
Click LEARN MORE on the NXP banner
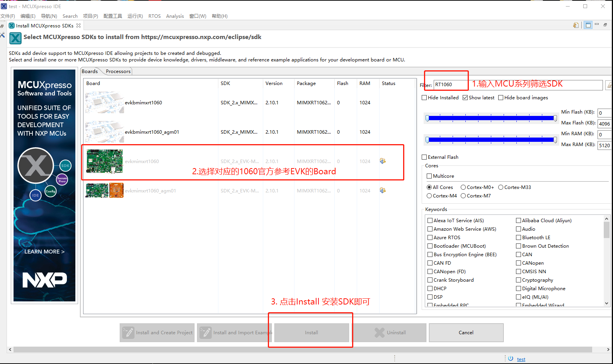[x=44, y=252]
